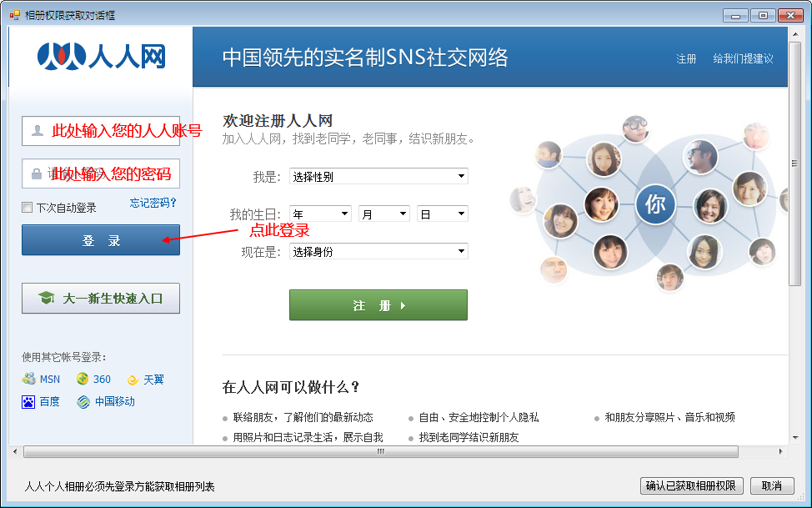Click the 自由、安全地控制个人隐私 text
The image size is (812, 508).
[x=479, y=417]
